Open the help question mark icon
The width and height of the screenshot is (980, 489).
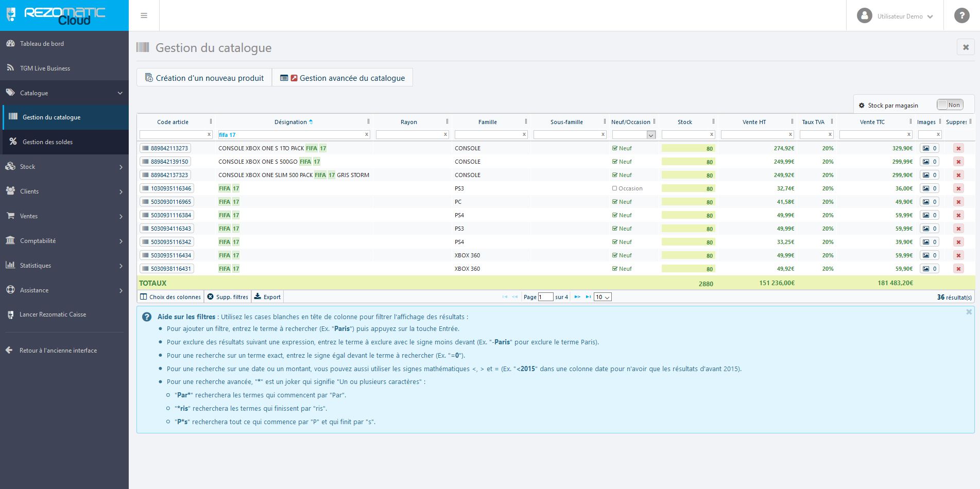click(961, 15)
